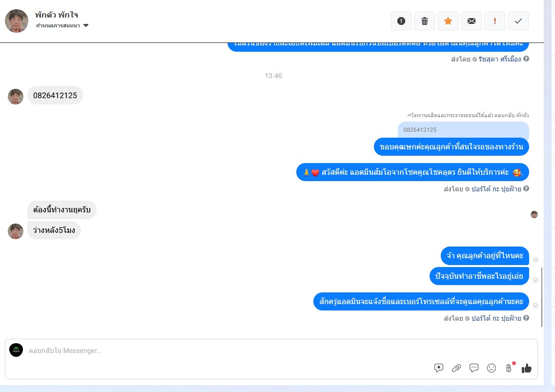Viewport: 555px width, 392px height.
Task: Open customer profile picture in header
Action: pyautogui.click(x=16, y=21)
